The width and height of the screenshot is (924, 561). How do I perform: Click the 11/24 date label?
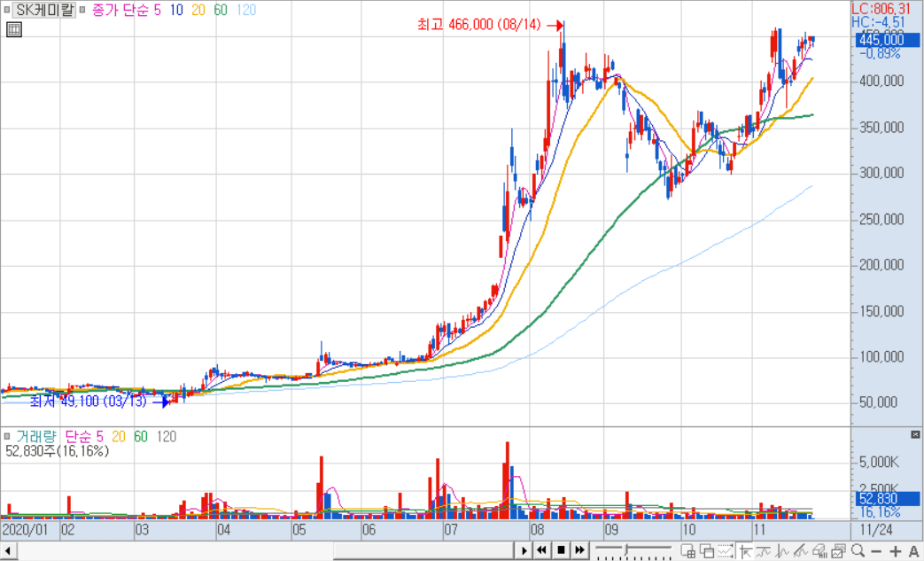click(x=875, y=529)
